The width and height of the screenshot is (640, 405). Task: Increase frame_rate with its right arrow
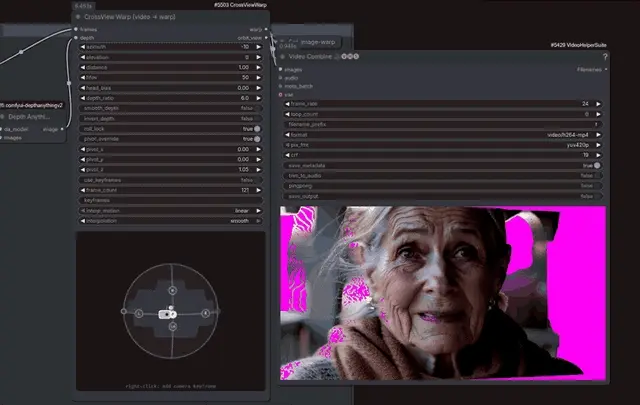point(598,104)
